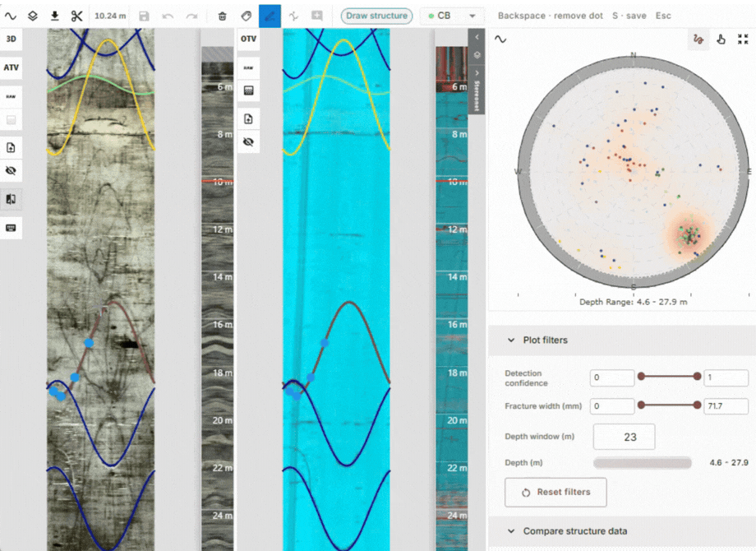Click the Detection confidence right slider handle

697,377
